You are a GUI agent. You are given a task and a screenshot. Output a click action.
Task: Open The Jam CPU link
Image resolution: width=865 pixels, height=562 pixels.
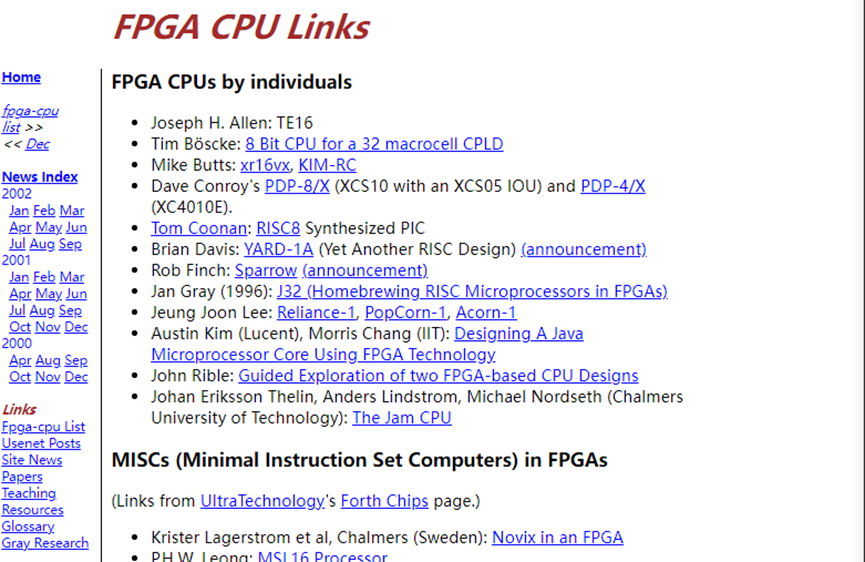pyautogui.click(x=402, y=418)
